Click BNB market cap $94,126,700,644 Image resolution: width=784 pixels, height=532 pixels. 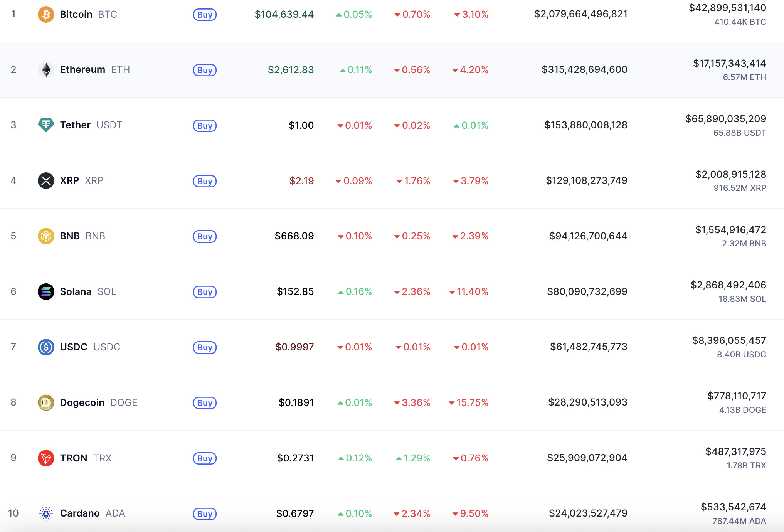point(588,236)
